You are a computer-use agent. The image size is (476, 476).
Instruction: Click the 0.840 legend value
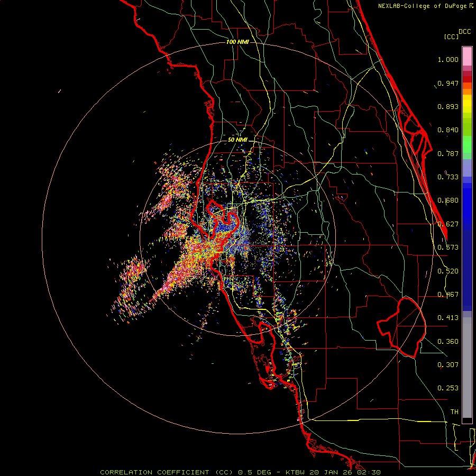448,130
